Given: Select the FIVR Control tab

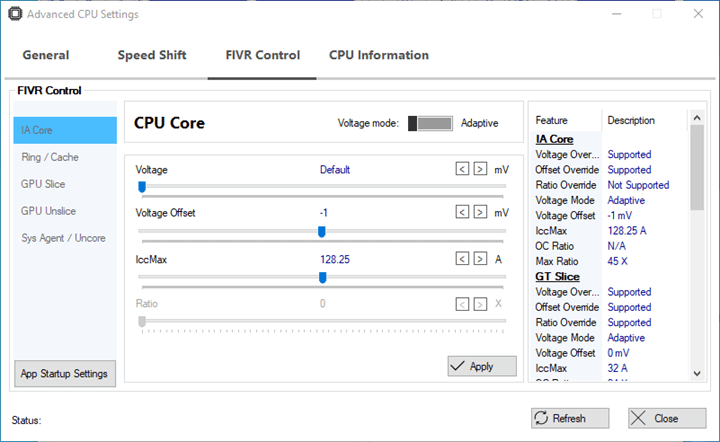Looking at the screenshot, I should pos(263,55).
